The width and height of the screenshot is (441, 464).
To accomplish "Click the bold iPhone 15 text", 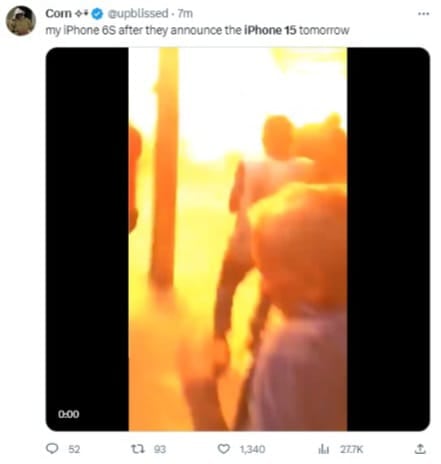I will (270, 30).
